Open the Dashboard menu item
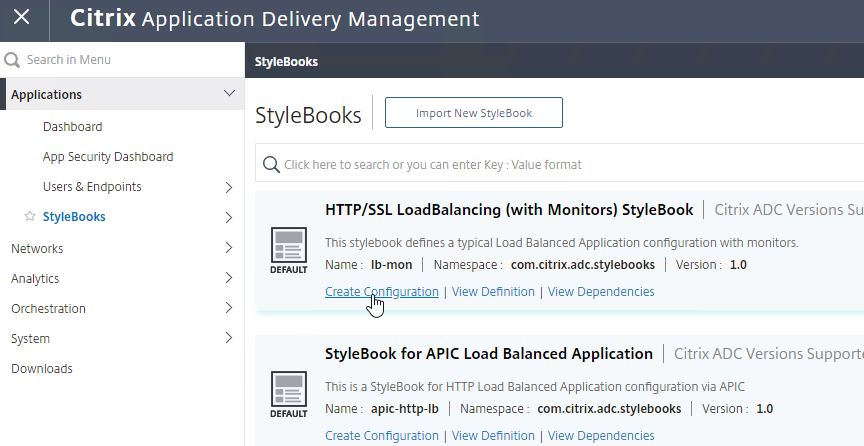The width and height of the screenshot is (864, 446). coord(73,127)
